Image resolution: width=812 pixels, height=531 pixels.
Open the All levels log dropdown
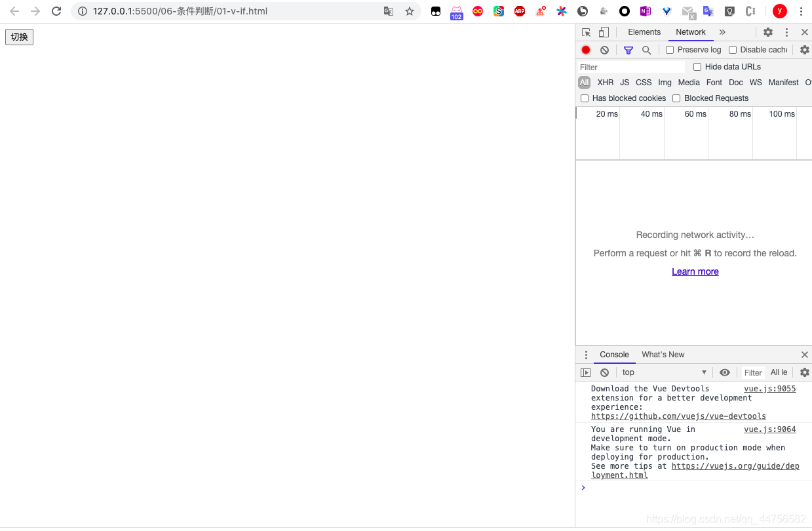779,372
